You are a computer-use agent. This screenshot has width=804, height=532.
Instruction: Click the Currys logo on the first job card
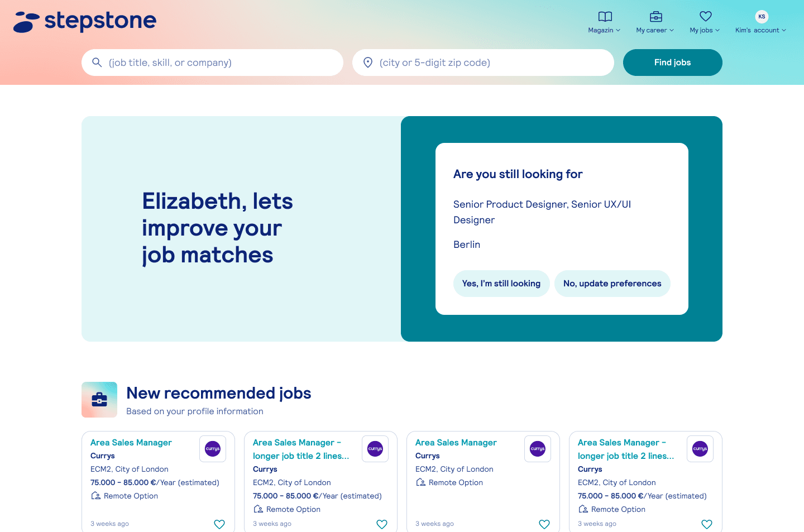coord(212,448)
